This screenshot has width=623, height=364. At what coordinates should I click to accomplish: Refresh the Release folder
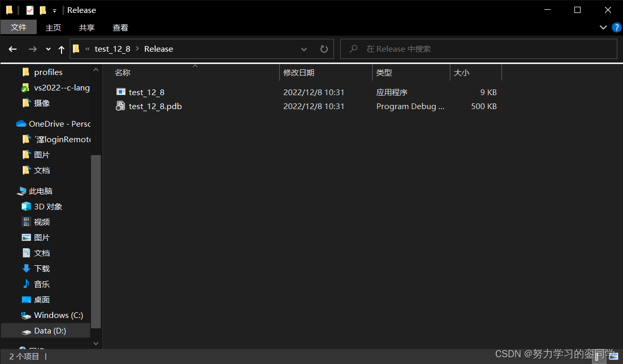pyautogui.click(x=324, y=49)
